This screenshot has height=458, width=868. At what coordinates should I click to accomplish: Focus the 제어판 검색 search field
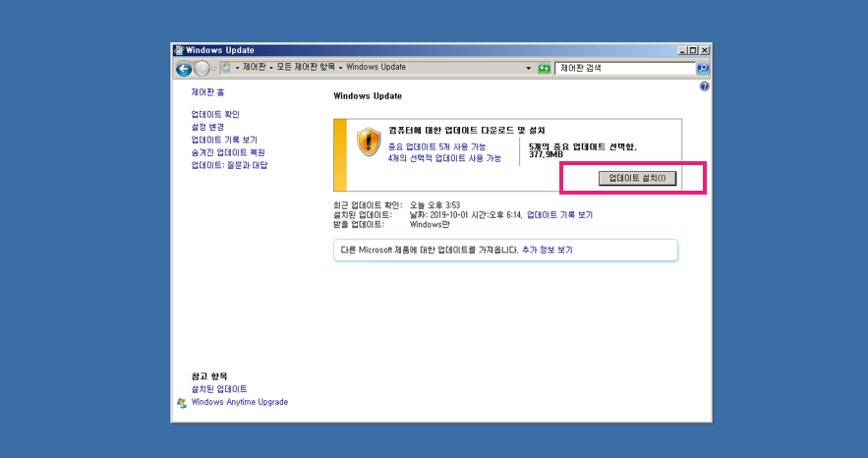pos(625,68)
